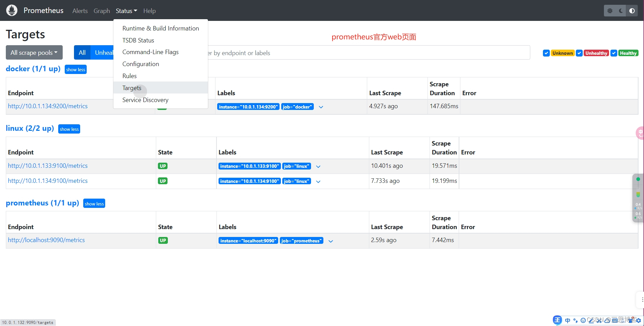Viewport: 644px width, 326px height.
Task: Click the job="prometheus" label badge
Action: click(x=301, y=241)
